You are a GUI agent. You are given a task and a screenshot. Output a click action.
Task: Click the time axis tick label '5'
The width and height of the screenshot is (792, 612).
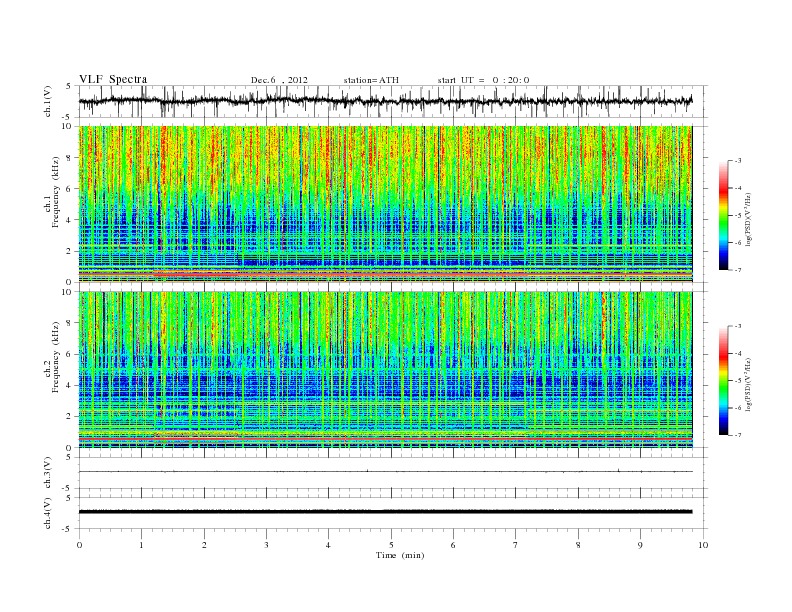[x=391, y=545]
